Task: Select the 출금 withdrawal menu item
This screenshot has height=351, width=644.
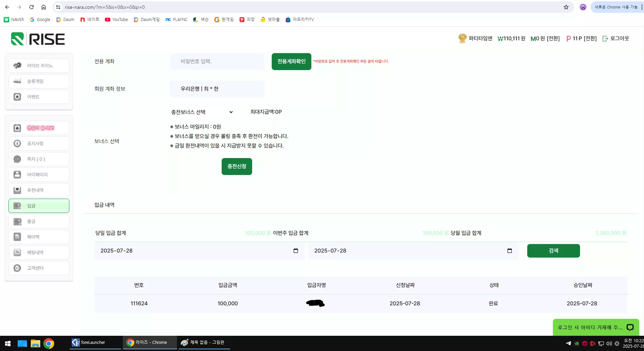Action: pyautogui.click(x=39, y=221)
